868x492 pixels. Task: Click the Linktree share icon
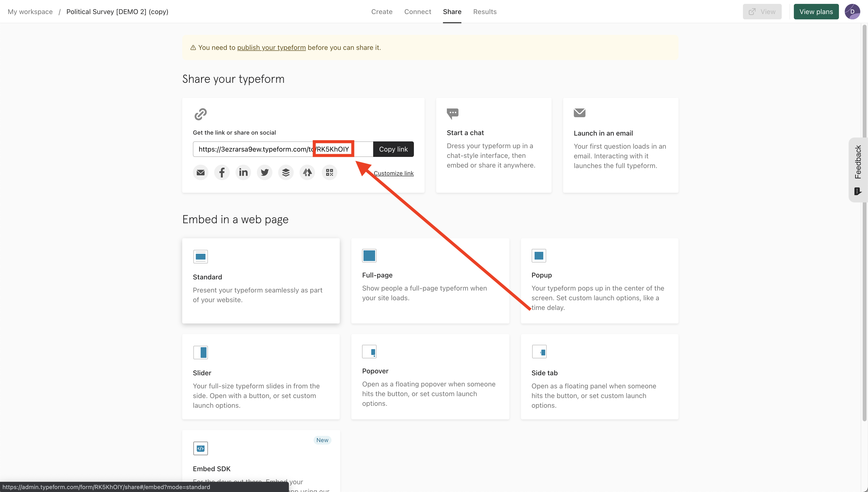click(x=307, y=173)
